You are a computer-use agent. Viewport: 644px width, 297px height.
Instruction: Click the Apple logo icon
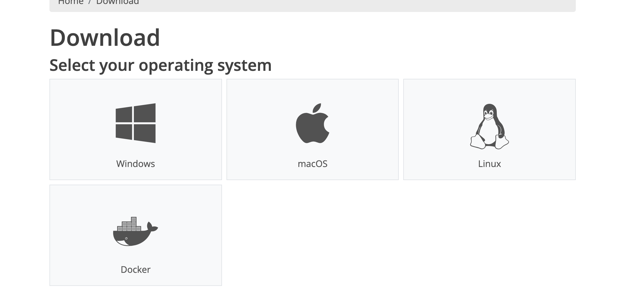point(312,123)
